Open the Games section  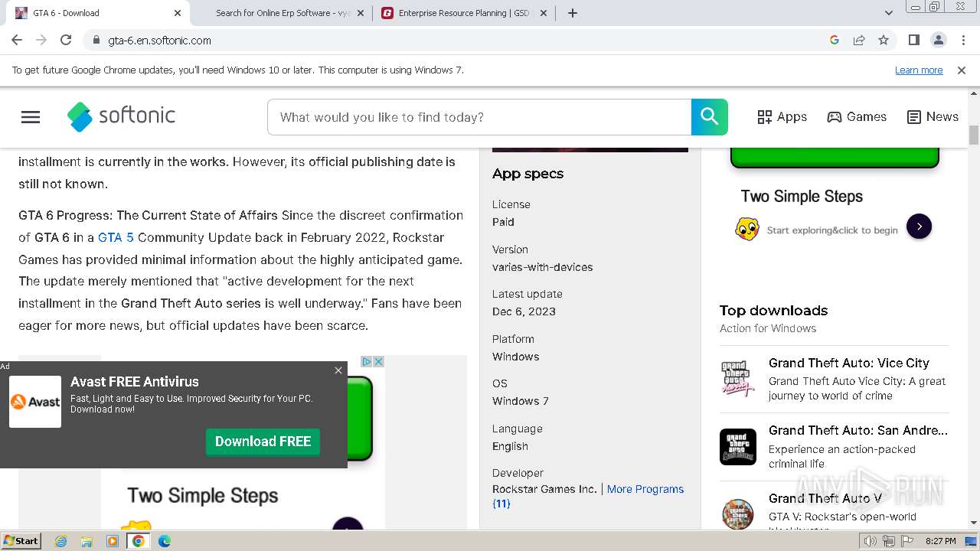[857, 117]
